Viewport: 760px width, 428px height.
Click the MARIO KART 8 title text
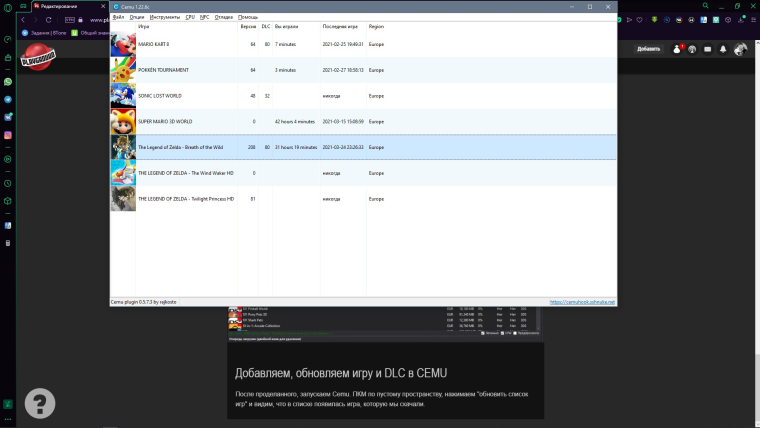[154, 44]
